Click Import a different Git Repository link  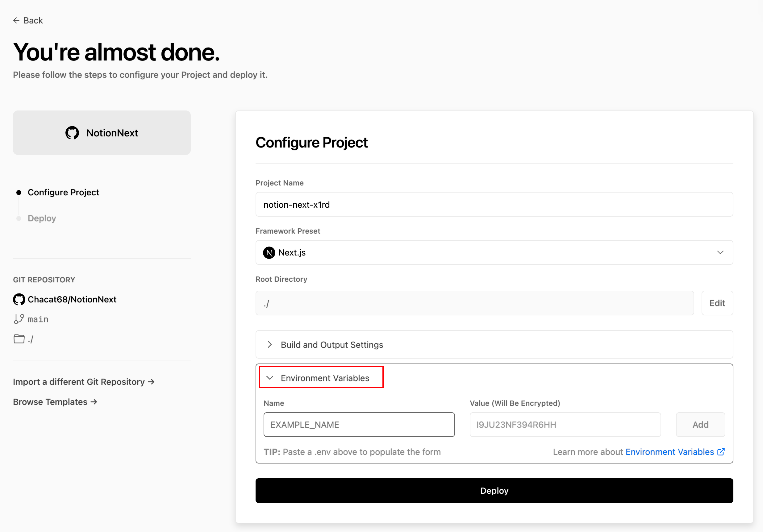[x=84, y=381]
